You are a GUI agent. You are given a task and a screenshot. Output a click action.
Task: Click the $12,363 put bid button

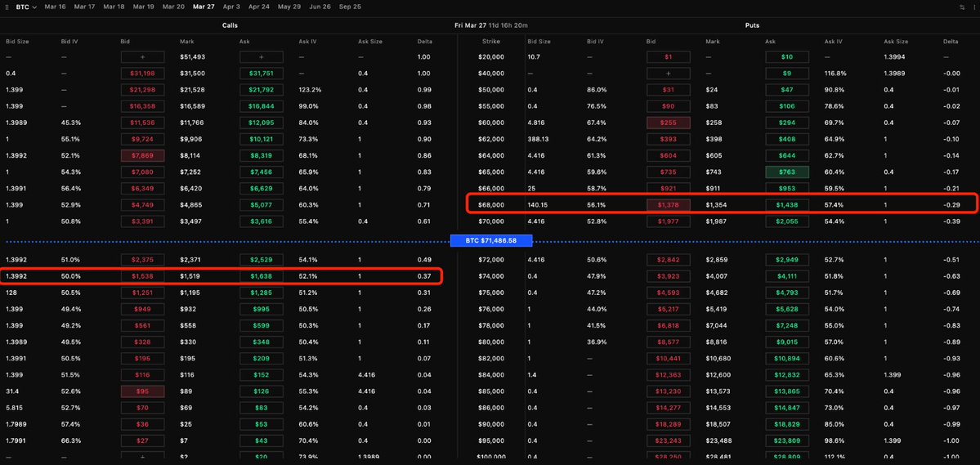[x=668, y=374]
